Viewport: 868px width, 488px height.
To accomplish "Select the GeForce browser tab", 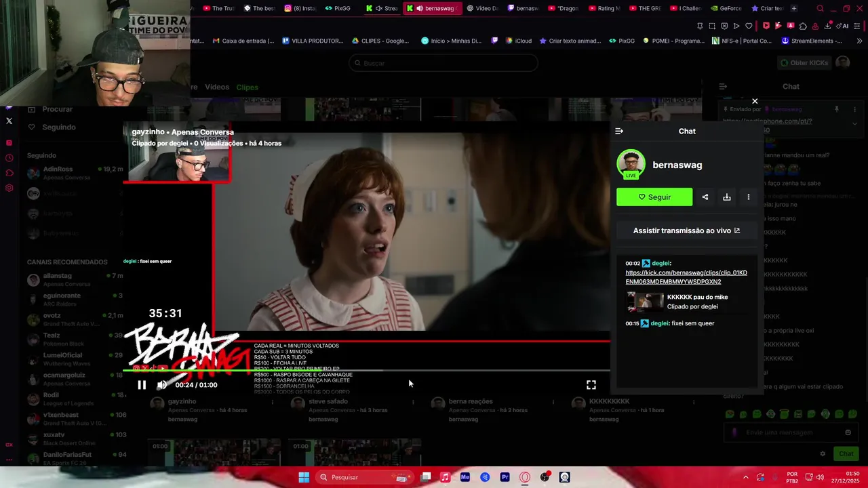I will [726, 8].
